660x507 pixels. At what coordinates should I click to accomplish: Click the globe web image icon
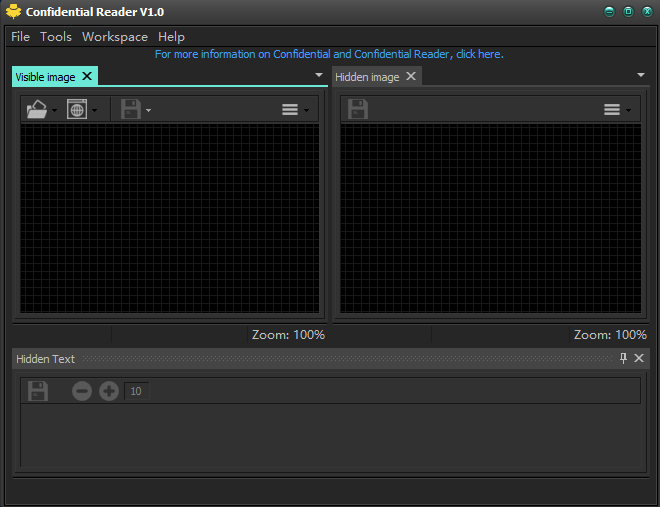(x=77, y=109)
